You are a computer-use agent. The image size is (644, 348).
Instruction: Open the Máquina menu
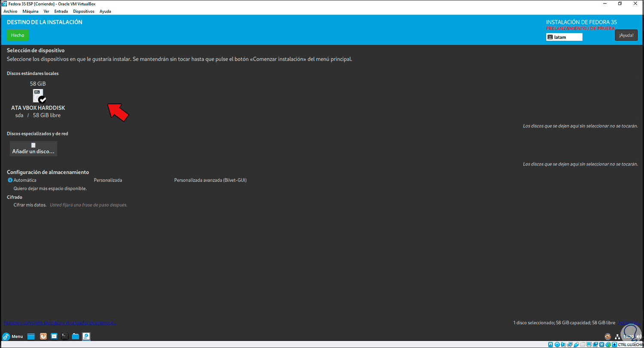click(30, 11)
